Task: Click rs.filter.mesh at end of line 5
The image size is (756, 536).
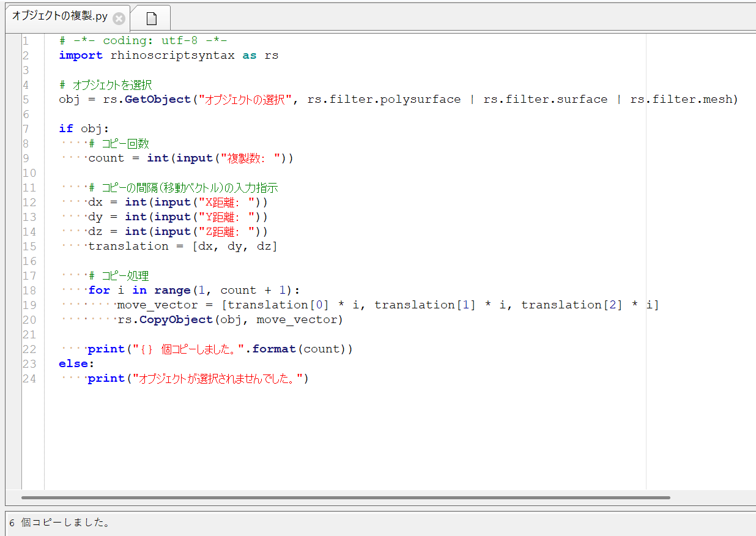Action: click(x=684, y=100)
